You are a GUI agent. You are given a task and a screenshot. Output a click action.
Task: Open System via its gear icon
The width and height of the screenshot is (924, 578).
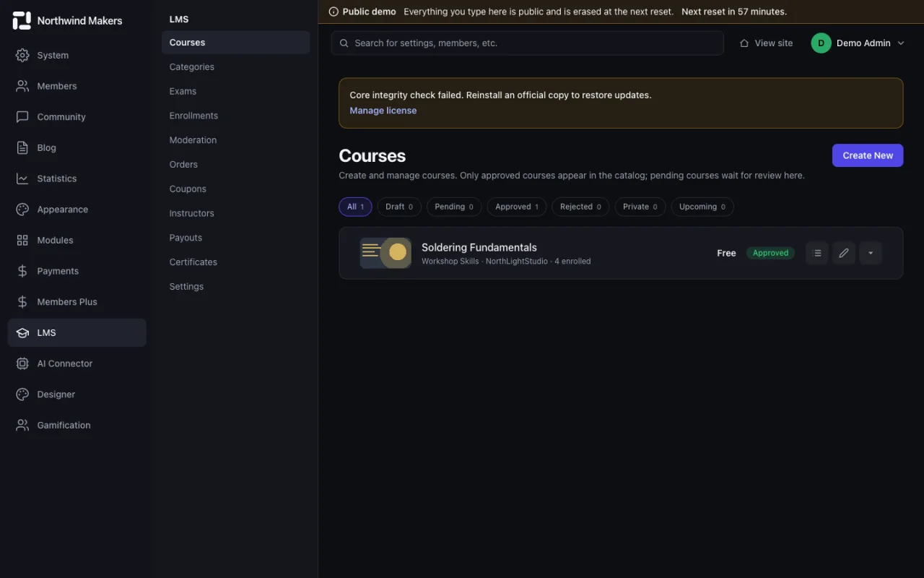pyautogui.click(x=22, y=55)
